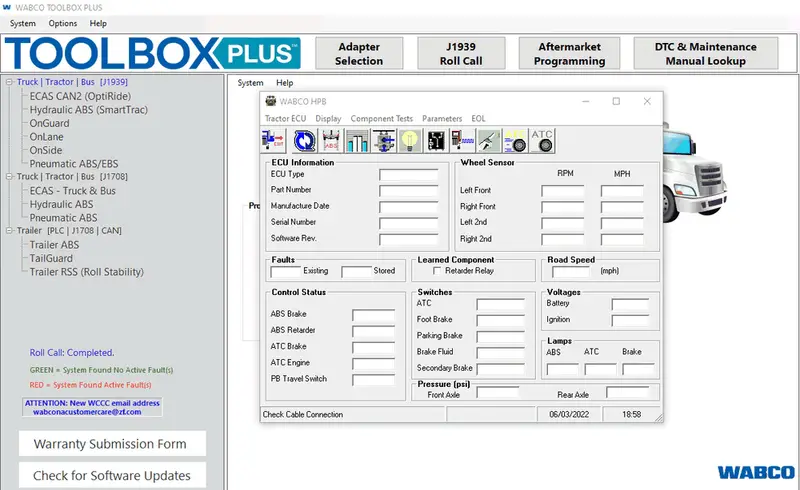Screen dimensions: 800x490
Task: Click the 06/03/2022 date in status bar
Action: 569,414
